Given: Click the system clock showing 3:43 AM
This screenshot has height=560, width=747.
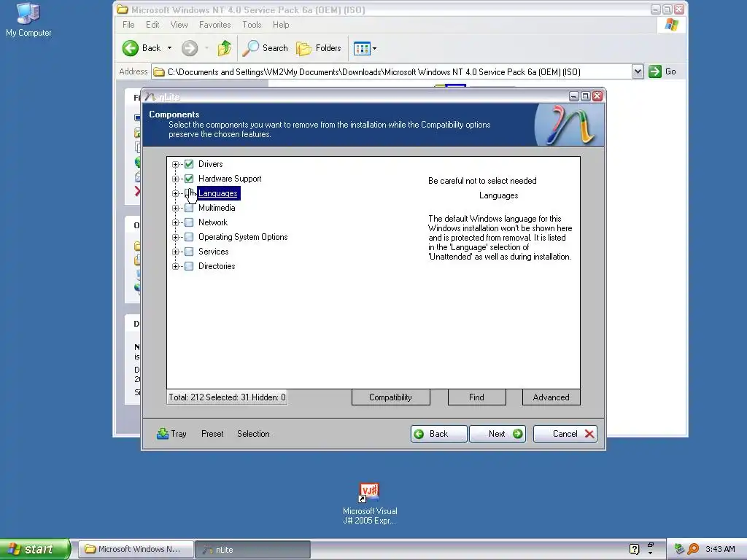Looking at the screenshot, I should [x=720, y=549].
